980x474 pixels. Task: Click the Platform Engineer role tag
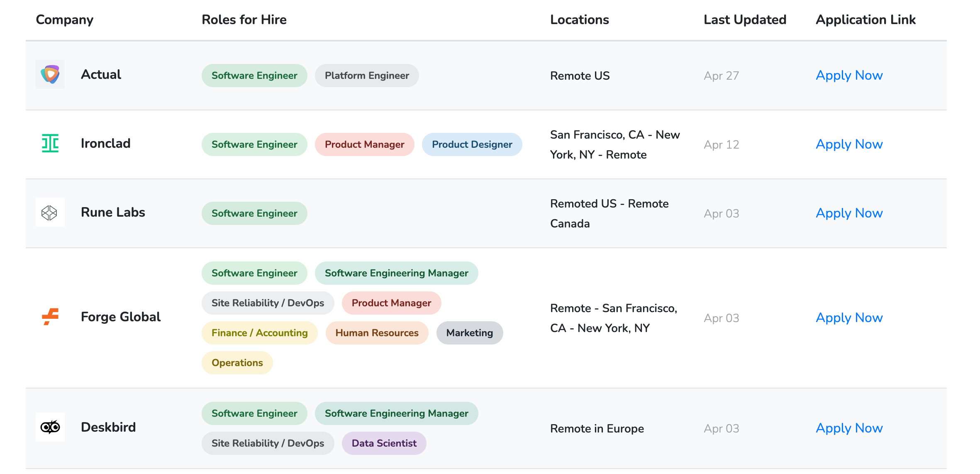367,76
